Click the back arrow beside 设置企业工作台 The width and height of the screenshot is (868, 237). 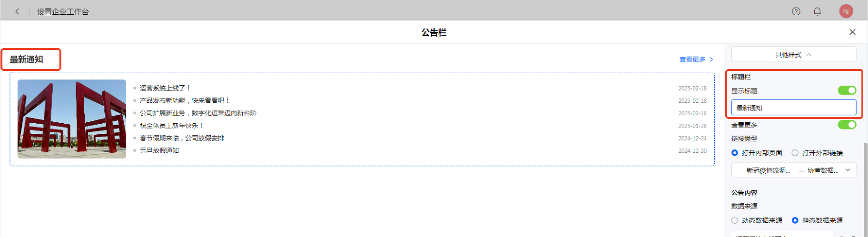pos(17,11)
